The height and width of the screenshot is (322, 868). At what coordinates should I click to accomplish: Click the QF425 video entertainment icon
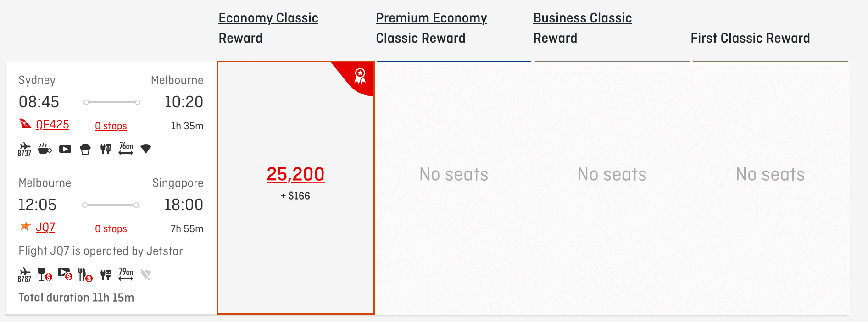pyautogui.click(x=65, y=149)
